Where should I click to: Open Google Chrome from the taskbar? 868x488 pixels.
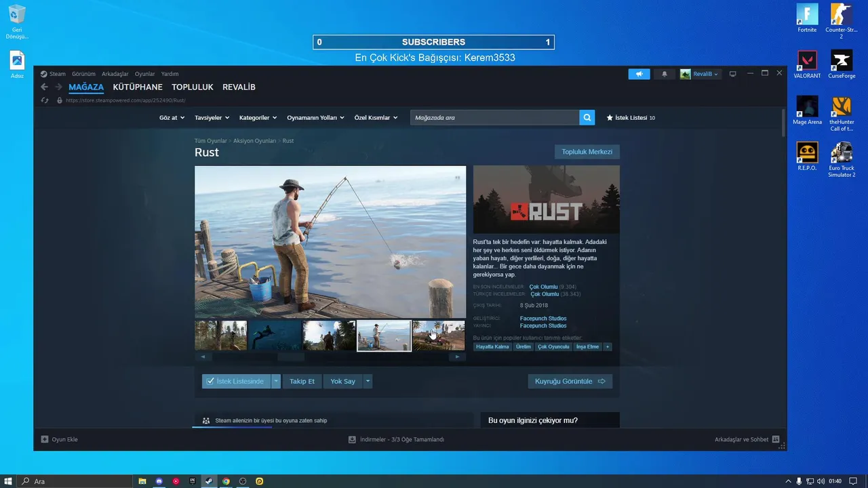click(x=226, y=481)
